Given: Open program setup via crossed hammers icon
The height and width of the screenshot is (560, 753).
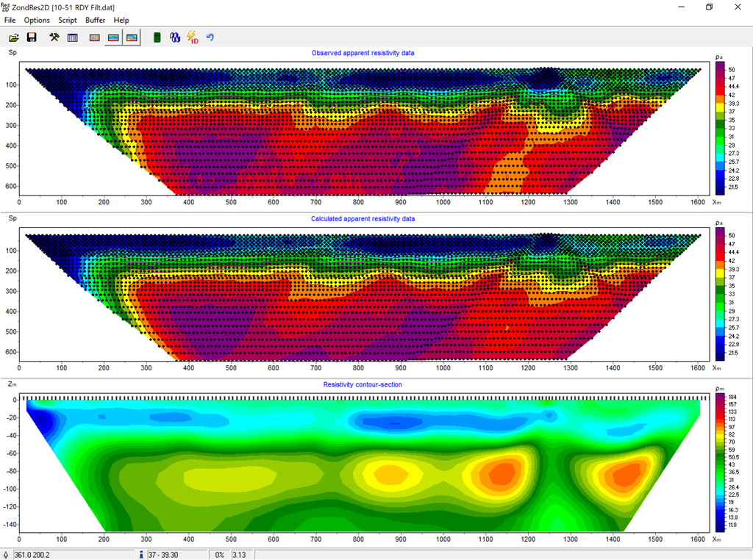Looking at the screenshot, I should coord(54,37).
